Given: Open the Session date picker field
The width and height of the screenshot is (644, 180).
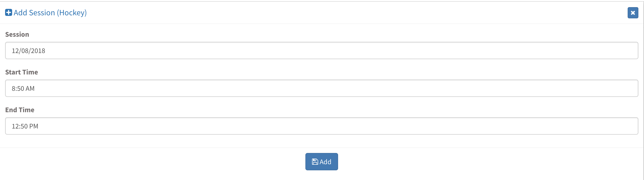Looking at the screenshot, I should 321,50.
